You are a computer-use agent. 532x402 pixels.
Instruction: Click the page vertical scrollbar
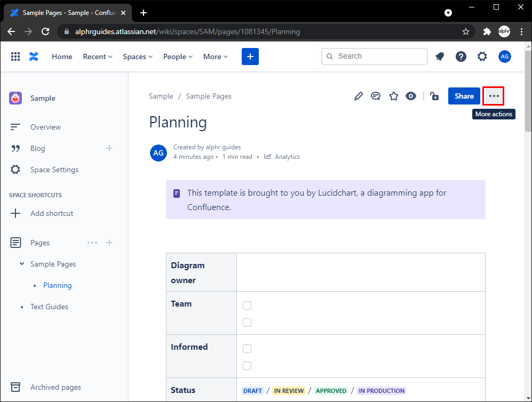pos(528,91)
